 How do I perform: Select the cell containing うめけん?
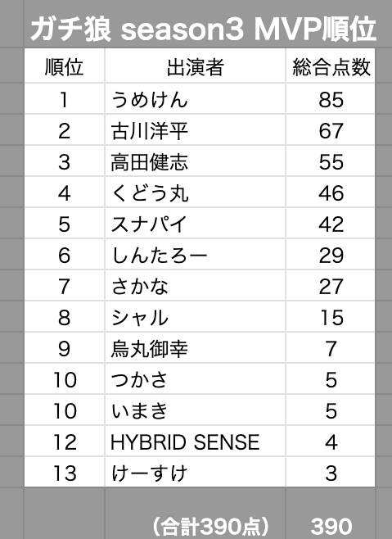click(195, 99)
